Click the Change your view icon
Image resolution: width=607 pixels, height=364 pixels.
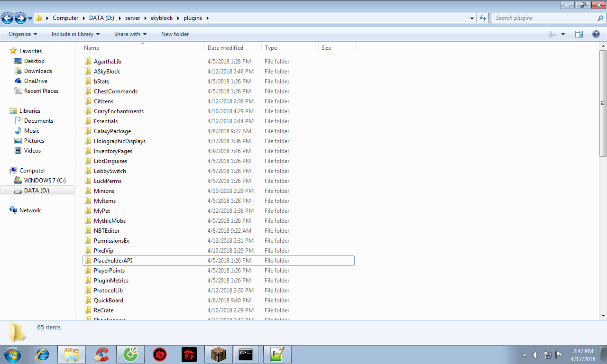552,34
